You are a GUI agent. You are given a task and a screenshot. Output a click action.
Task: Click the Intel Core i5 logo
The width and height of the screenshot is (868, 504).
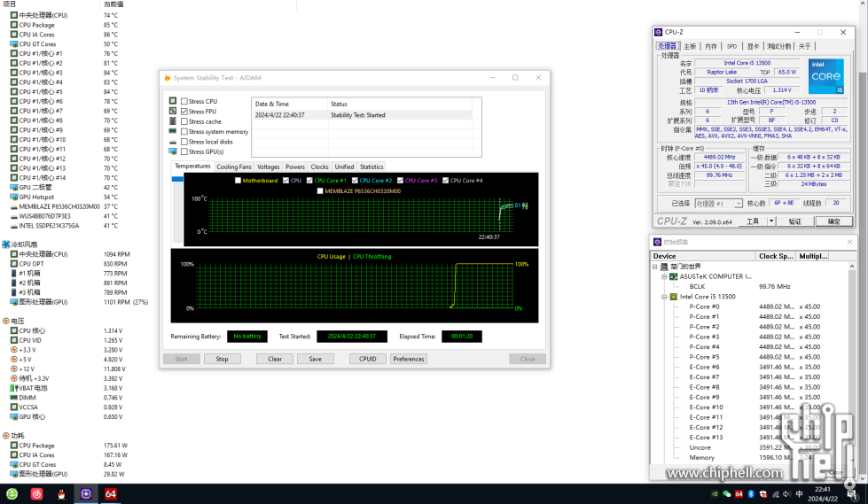click(826, 76)
